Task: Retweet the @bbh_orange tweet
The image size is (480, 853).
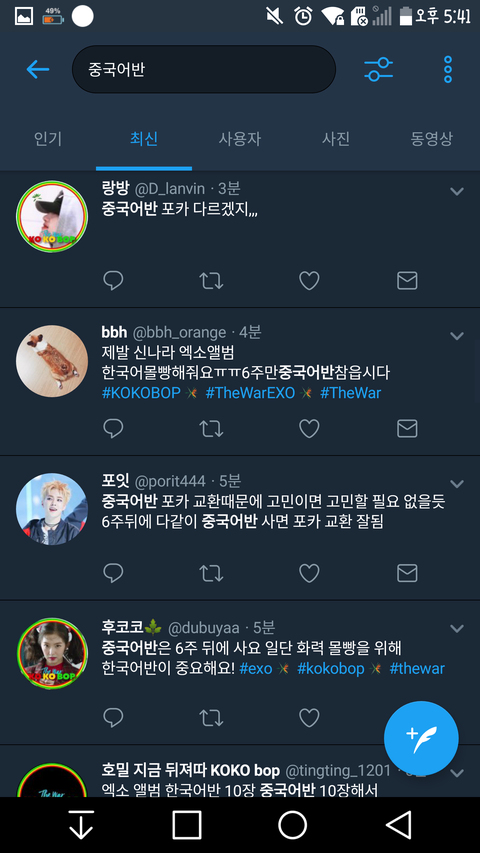Action: click(x=211, y=429)
